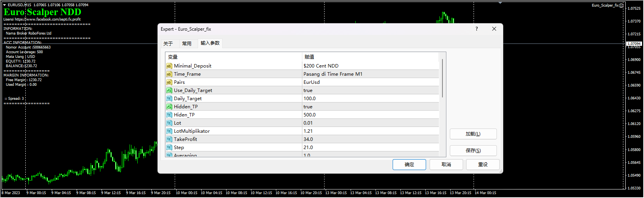Viewport: 644px width, 198px height.
Task: Click the Euro Scalper NDD title on chart
Action: pyautogui.click(x=42, y=12)
